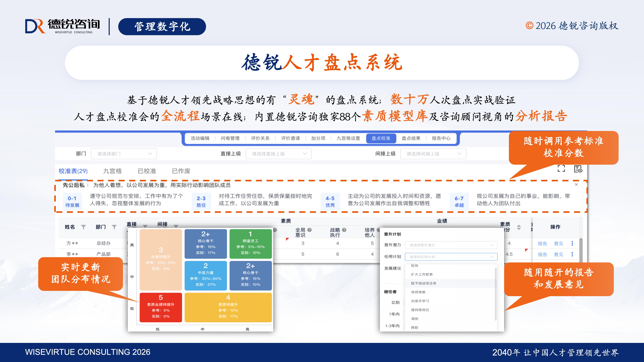Viewport: 644px width, 362px height.
Task: Click the 明星员工 grid cell
Action: coord(251,244)
